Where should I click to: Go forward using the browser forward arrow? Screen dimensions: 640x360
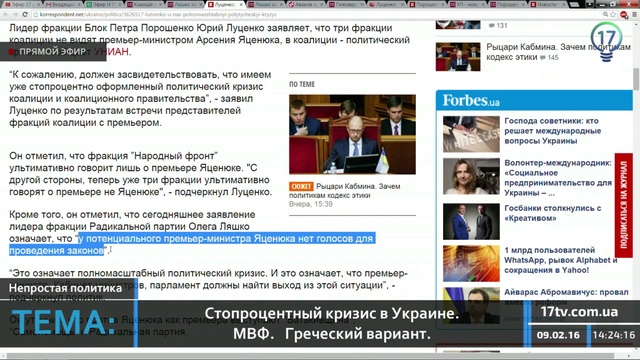[15, 14]
